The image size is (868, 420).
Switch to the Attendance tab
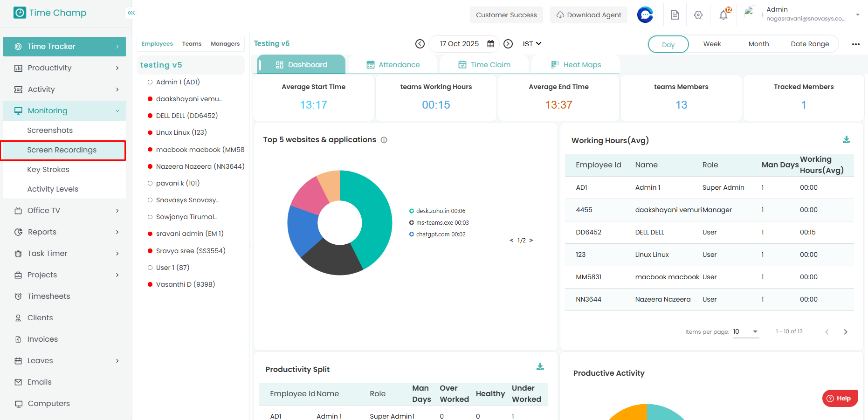[x=393, y=65]
